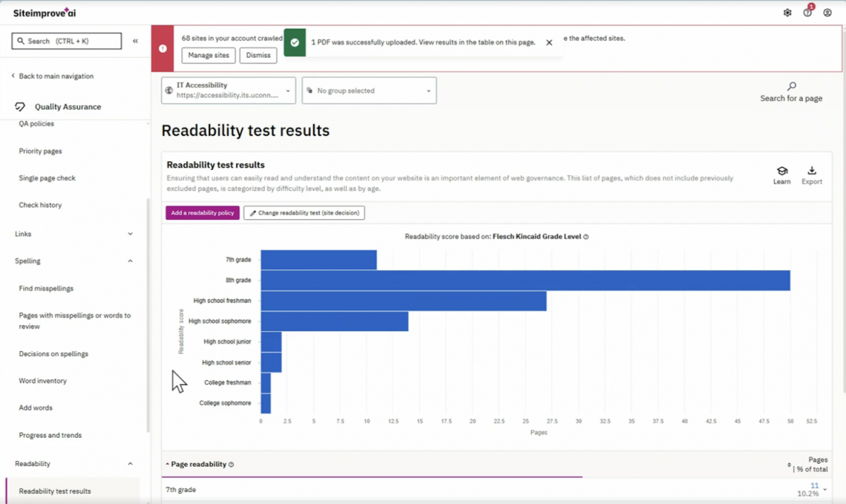Image resolution: width=846 pixels, height=504 pixels.
Task: Click the sidebar vertical scrollbar
Action: (x=148, y=315)
